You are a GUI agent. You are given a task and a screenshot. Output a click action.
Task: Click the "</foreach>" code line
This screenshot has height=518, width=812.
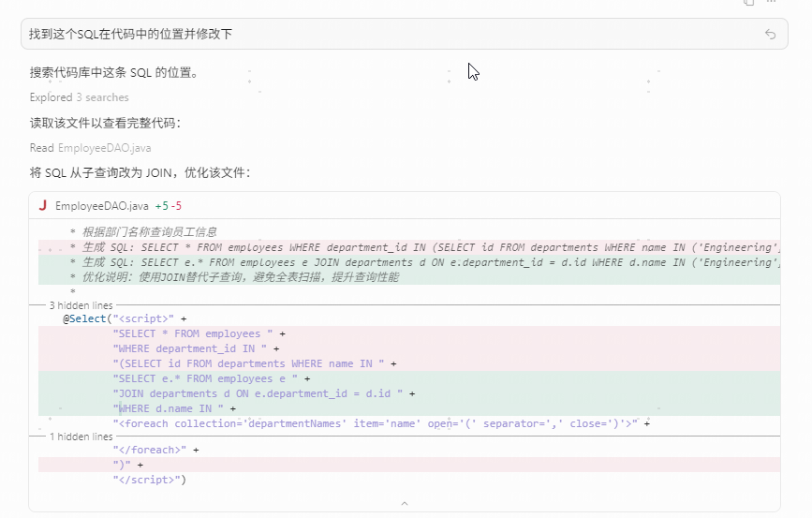tap(155, 450)
